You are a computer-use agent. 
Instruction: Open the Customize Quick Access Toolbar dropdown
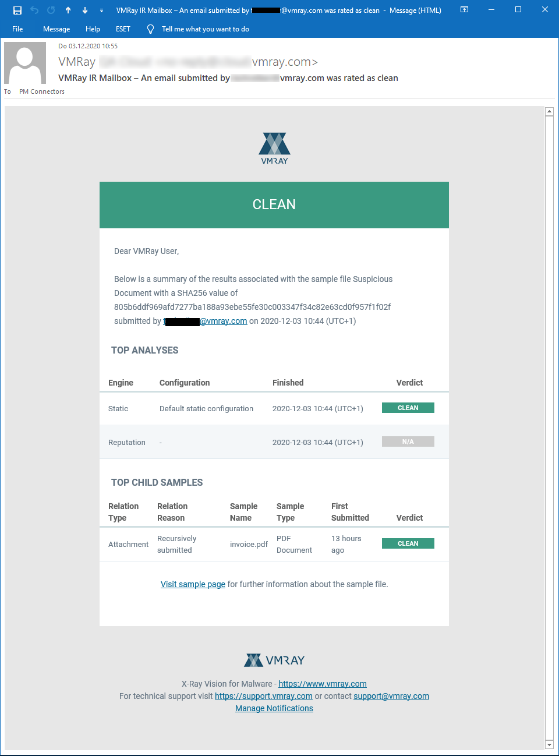pyautogui.click(x=101, y=10)
